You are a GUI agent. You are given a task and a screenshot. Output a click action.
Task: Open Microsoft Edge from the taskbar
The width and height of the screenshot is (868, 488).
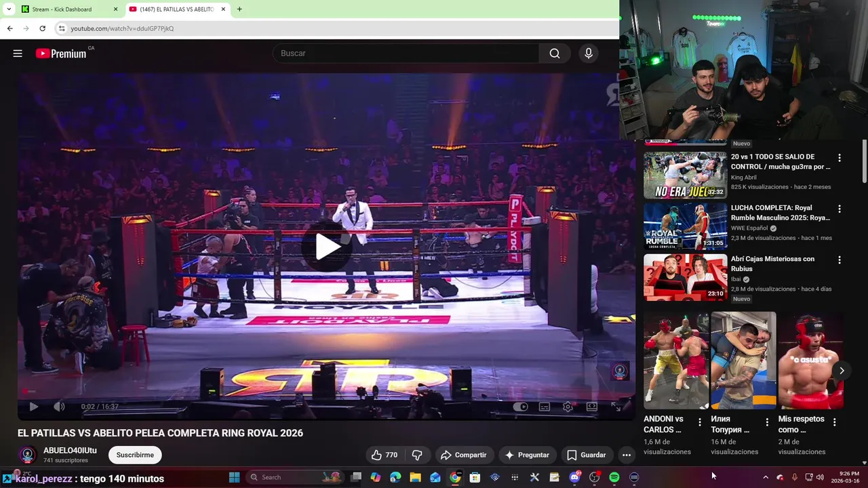(395, 477)
